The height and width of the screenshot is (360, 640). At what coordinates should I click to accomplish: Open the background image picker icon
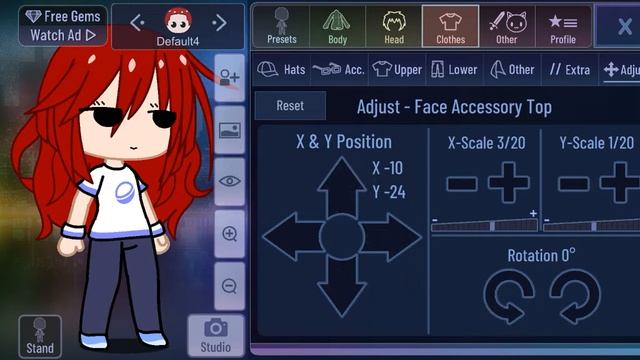229,130
